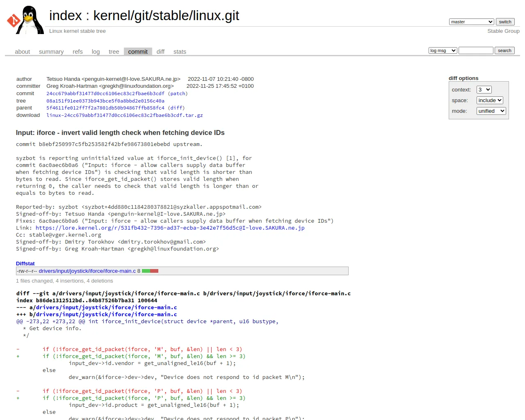525x420 pixels.
Task: Open parent commit 5f4611fe012f link
Action: (105, 108)
